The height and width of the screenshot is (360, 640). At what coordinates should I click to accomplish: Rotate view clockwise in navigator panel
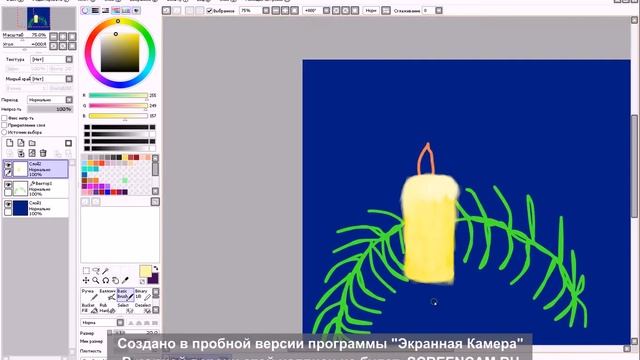pos(63,46)
